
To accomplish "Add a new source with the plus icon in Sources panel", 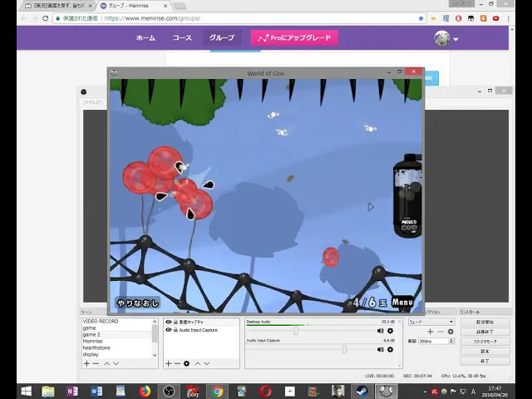I will pyautogui.click(x=168, y=363).
